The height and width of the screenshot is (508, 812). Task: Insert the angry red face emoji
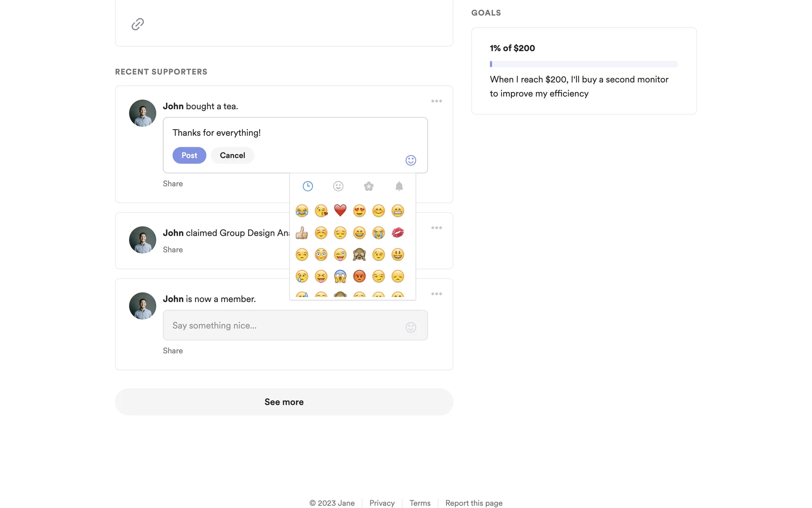359,276
